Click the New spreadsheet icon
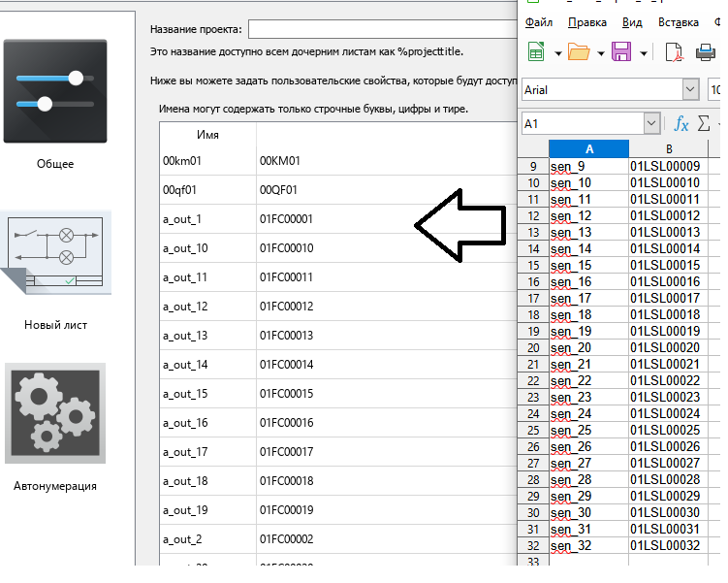This screenshot has height=583, width=728. tap(536, 52)
